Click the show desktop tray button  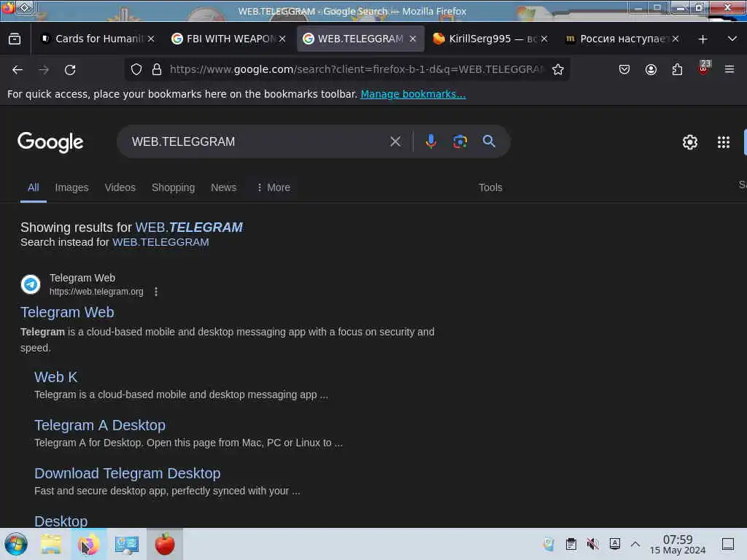pyautogui.click(x=728, y=544)
